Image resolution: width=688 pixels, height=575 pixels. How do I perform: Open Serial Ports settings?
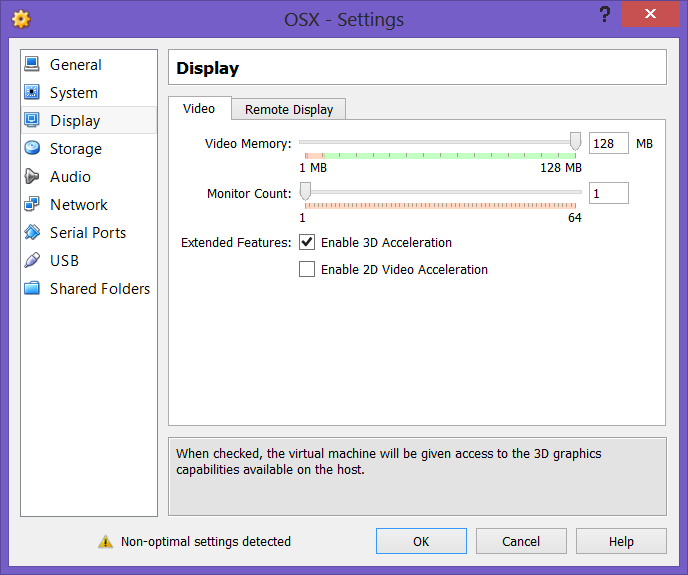coord(89,233)
